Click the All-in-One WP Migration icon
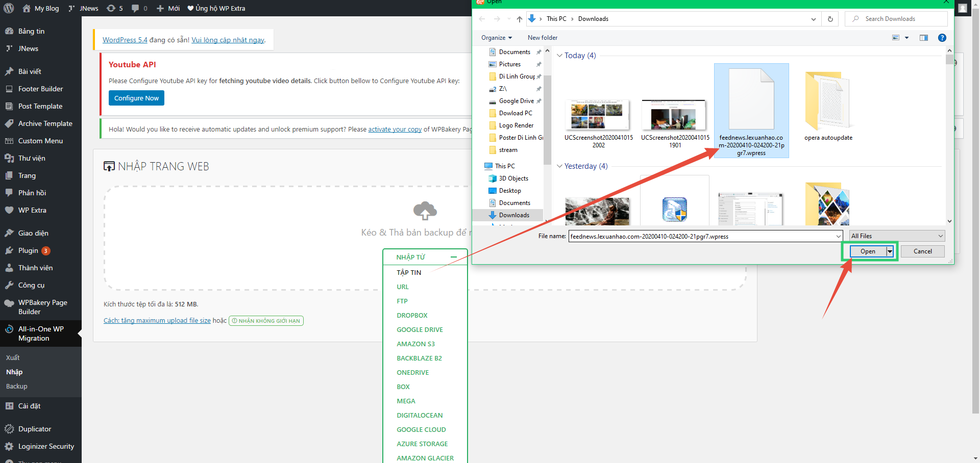 coord(9,329)
